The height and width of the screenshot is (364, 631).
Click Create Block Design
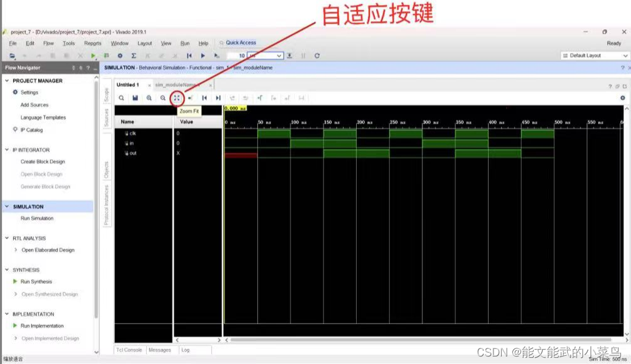(42, 161)
